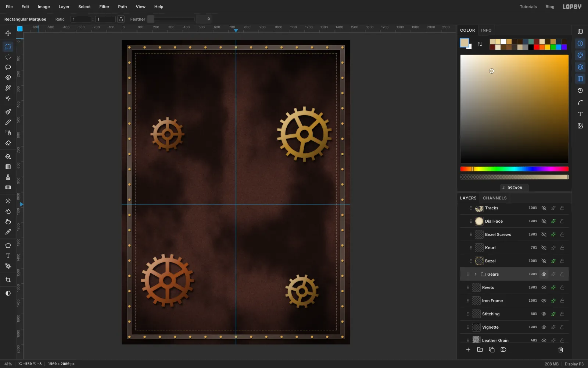
Task: Click the first Ratio input field
Action: click(81, 19)
